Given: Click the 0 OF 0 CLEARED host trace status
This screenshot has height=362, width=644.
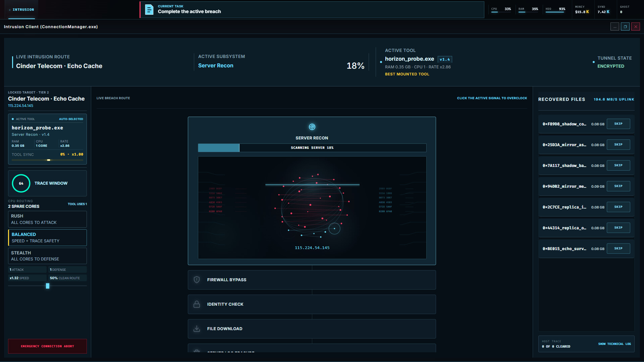Looking at the screenshot, I should click(x=556, y=347).
